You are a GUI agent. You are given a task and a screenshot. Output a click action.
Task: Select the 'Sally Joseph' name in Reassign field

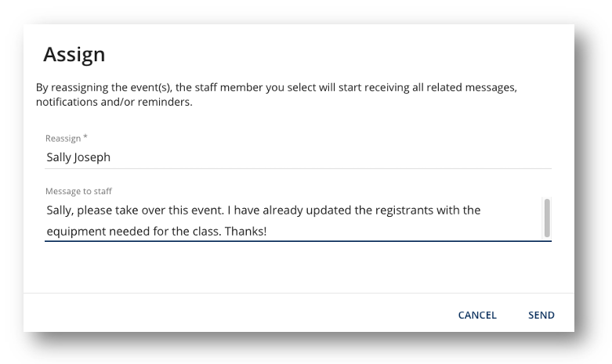(x=78, y=157)
